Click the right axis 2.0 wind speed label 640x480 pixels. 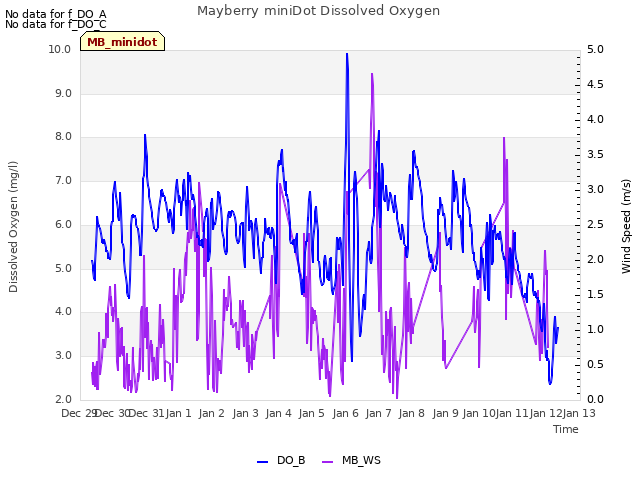[x=595, y=260]
